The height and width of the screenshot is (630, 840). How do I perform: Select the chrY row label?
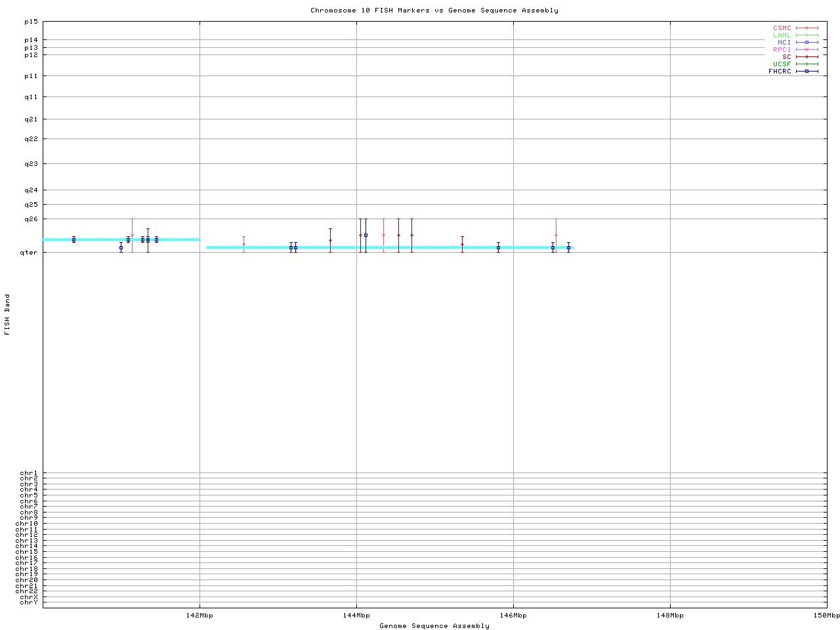coord(30,602)
